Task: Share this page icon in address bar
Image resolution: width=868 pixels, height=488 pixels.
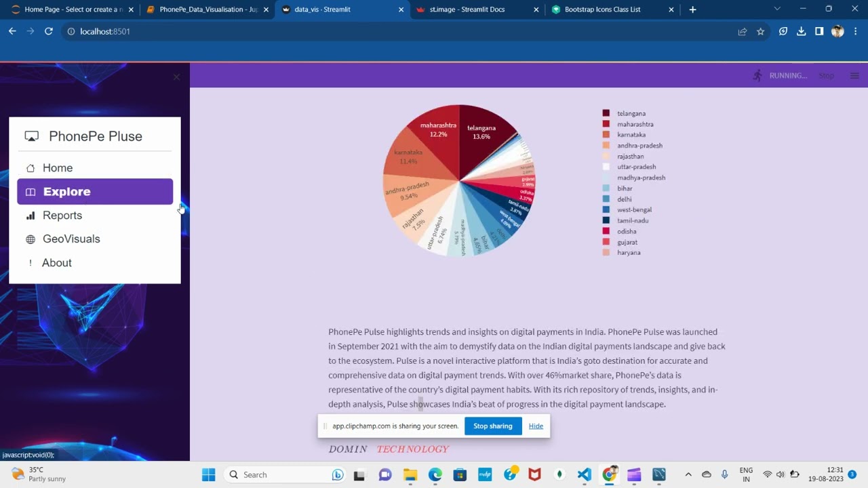Action: [x=743, y=31]
